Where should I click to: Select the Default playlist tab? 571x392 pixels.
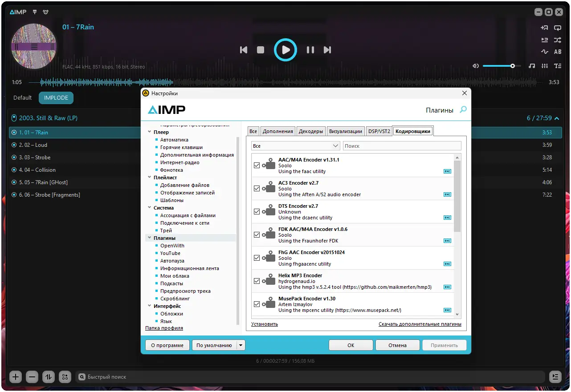23,98
